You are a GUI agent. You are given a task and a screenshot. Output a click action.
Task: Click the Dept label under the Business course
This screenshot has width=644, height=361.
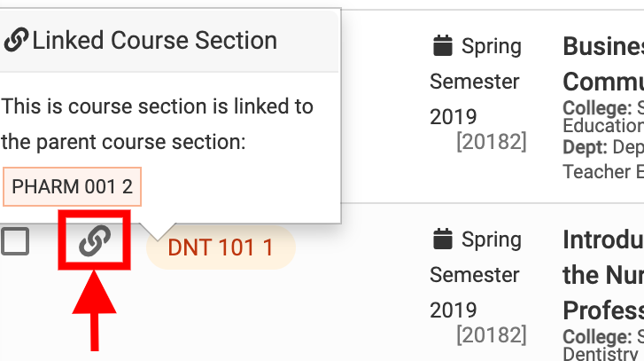click(x=585, y=147)
